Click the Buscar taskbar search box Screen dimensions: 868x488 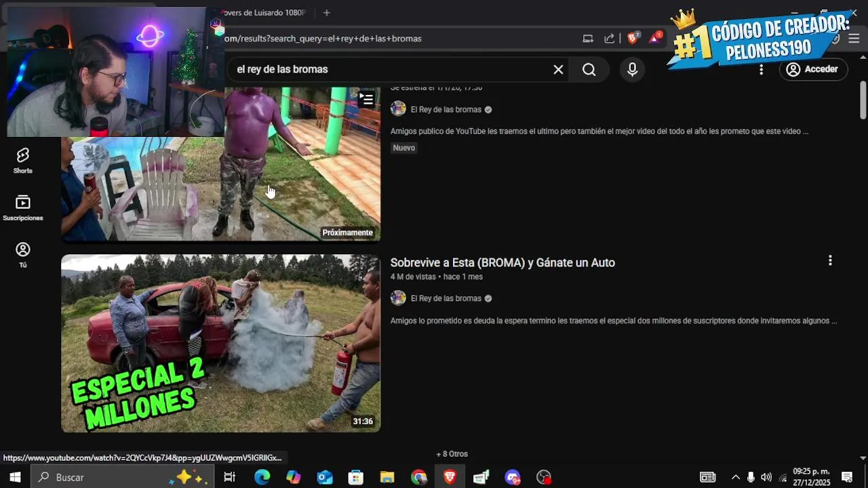(x=123, y=477)
